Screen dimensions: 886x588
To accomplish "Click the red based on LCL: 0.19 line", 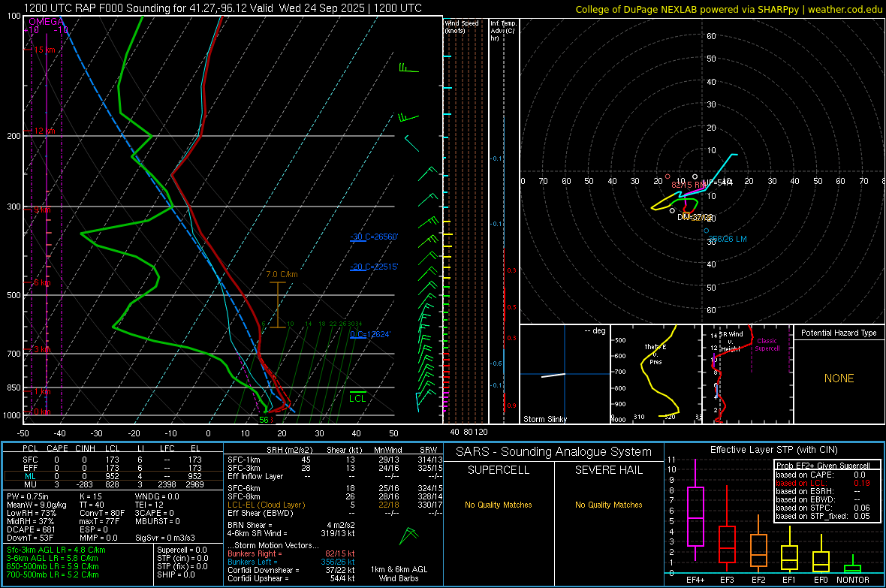I will (823, 483).
